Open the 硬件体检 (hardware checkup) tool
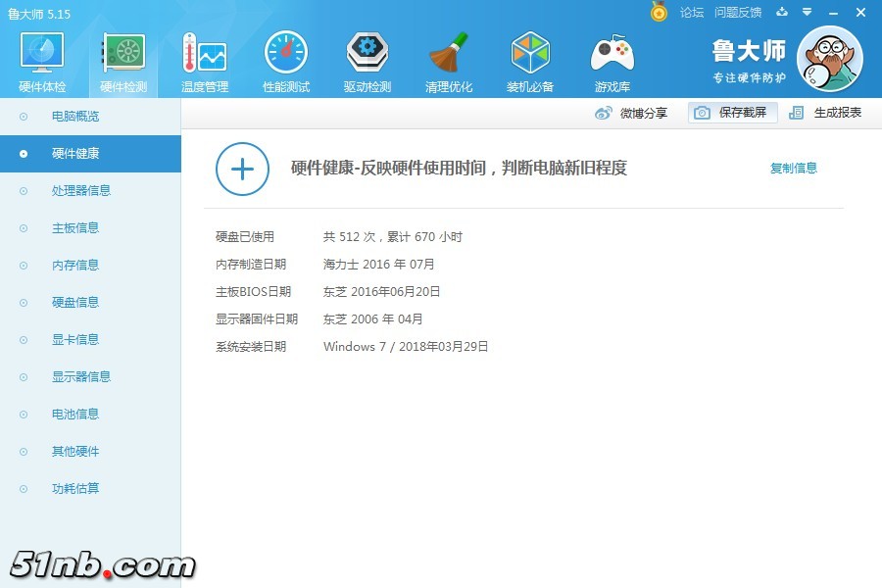882x588 pixels. click(40, 59)
